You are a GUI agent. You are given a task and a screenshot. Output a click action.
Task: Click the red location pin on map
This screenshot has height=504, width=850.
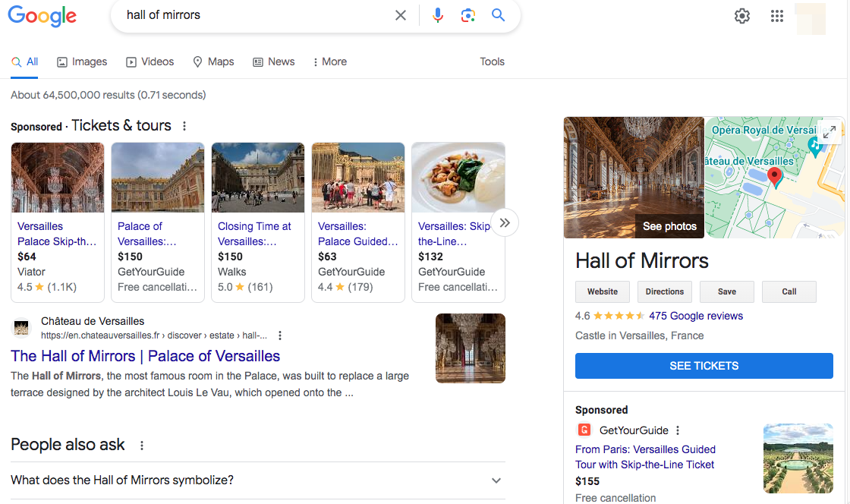775,177
